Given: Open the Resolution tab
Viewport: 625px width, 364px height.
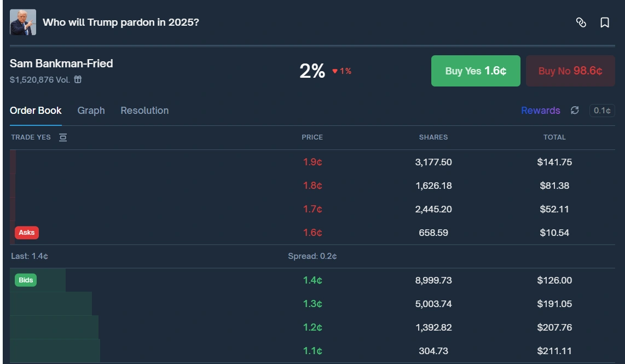Looking at the screenshot, I should (144, 111).
